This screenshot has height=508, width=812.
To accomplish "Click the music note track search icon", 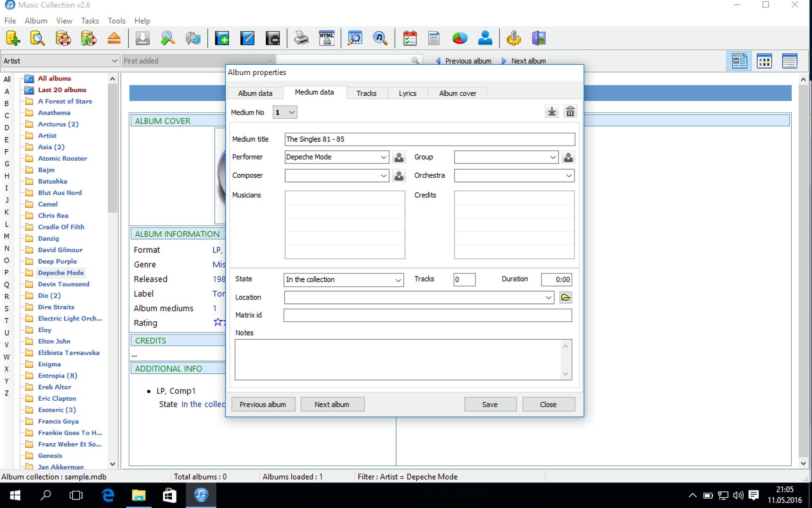I will (381, 38).
